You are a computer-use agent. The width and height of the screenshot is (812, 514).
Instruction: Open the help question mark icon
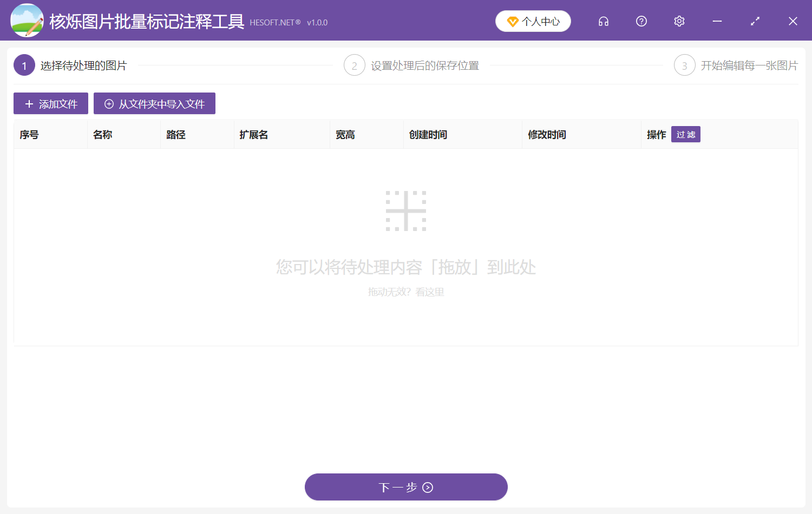(641, 21)
